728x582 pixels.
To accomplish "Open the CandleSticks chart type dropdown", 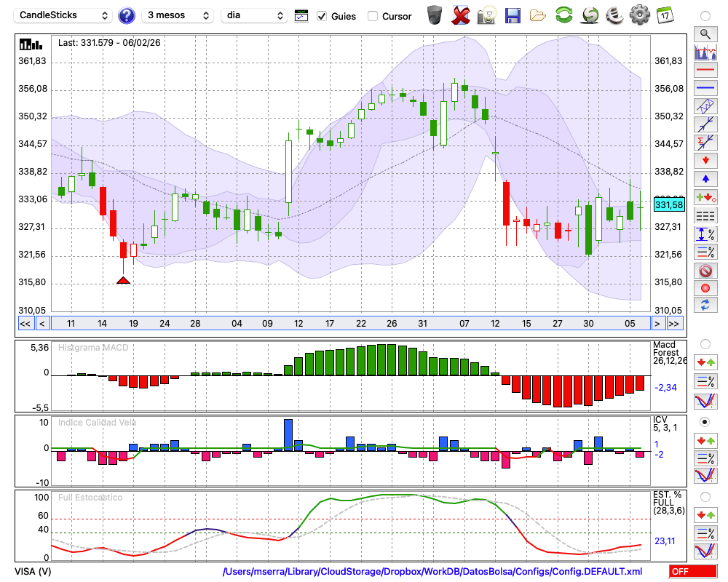I will [64, 15].
